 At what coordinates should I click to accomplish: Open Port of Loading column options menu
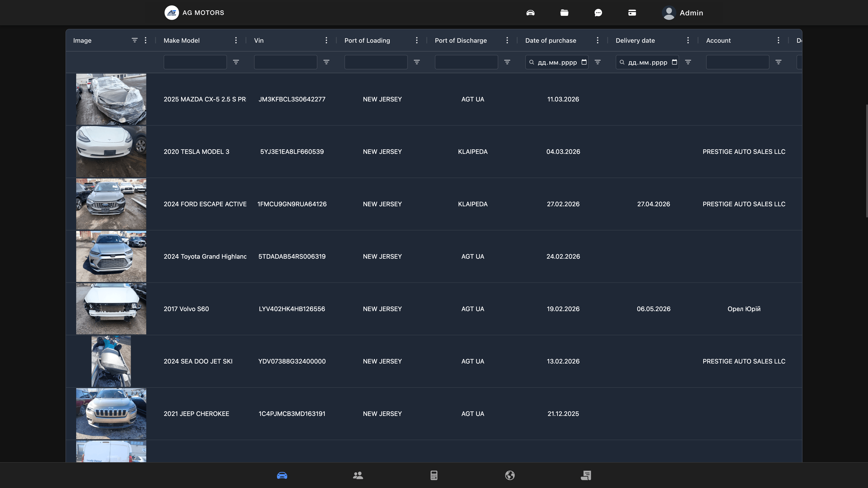(x=417, y=40)
